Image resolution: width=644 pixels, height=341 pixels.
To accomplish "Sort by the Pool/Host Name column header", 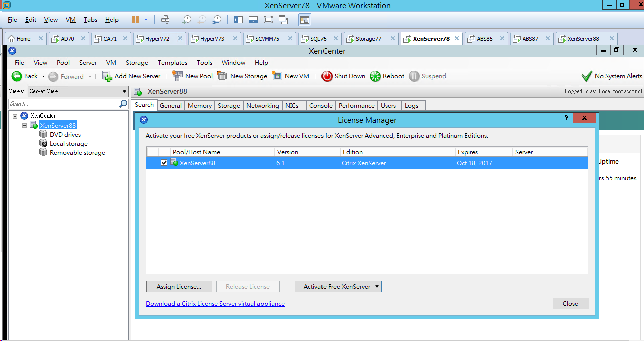I will pyautogui.click(x=222, y=152).
